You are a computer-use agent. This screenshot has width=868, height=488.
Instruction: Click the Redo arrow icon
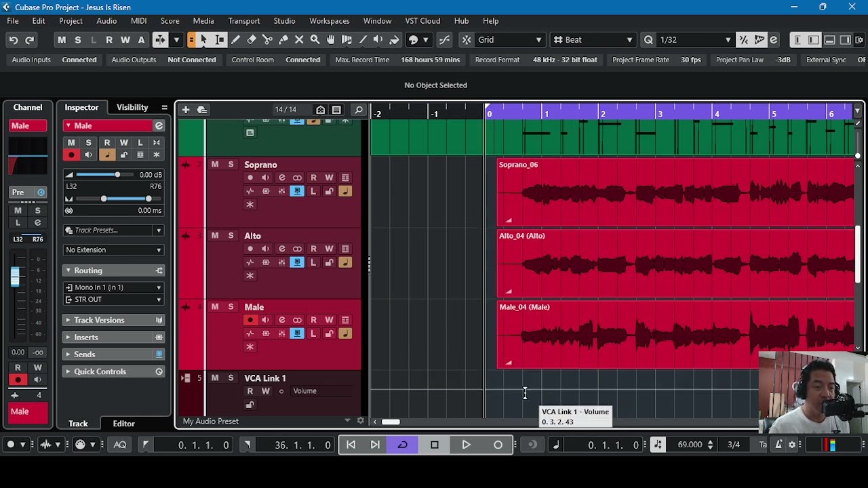coord(29,40)
